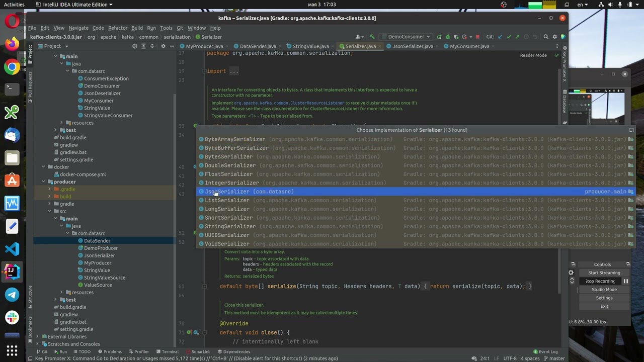The height and width of the screenshot is (362, 644).
Task: Expand the producer build folder
Action: [49, 197]
